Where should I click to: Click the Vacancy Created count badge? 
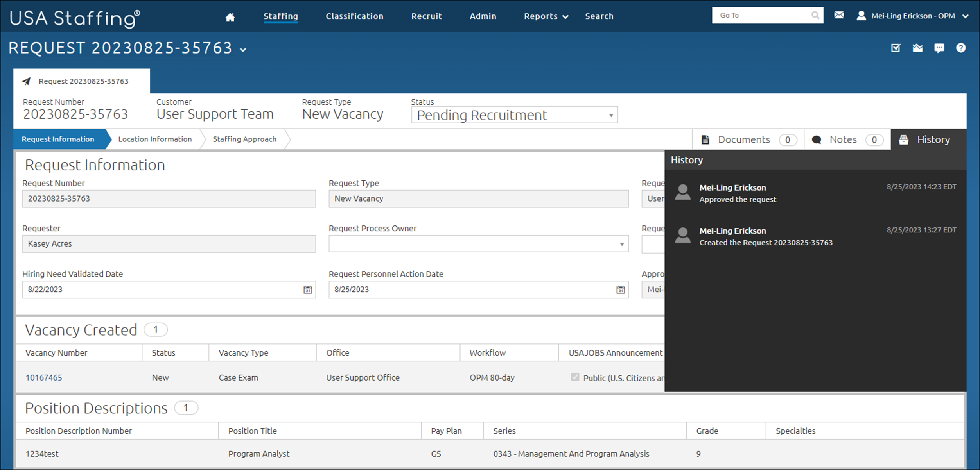pyautogui.click(x=156, y=330)
